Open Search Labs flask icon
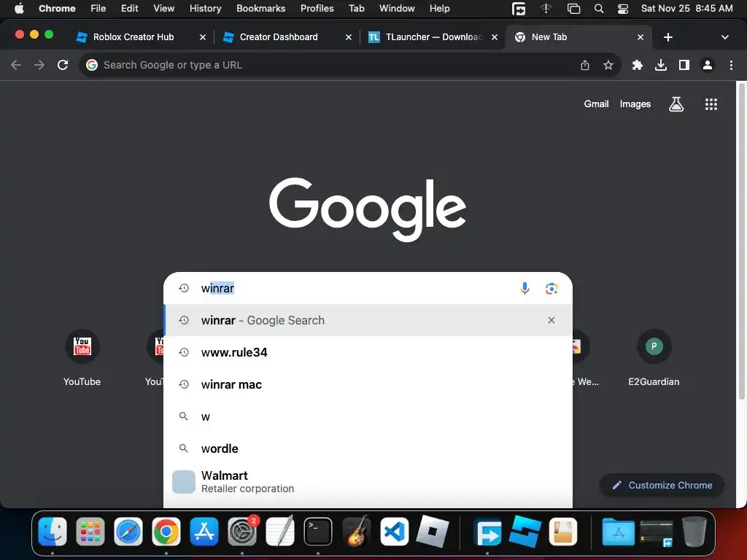 (x=676, y=104)
